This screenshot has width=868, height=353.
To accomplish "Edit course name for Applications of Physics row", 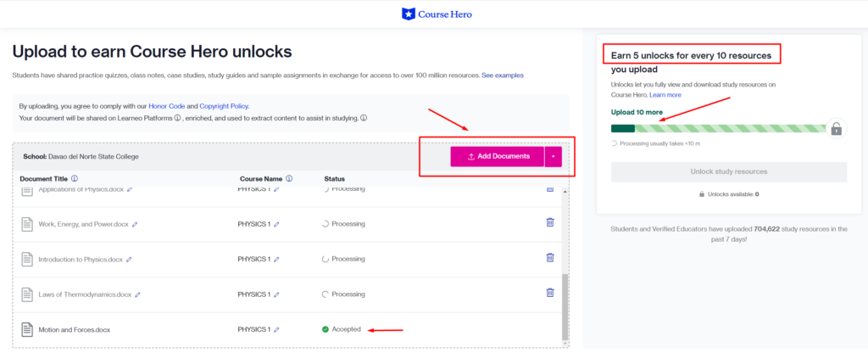I will point(276,189).
